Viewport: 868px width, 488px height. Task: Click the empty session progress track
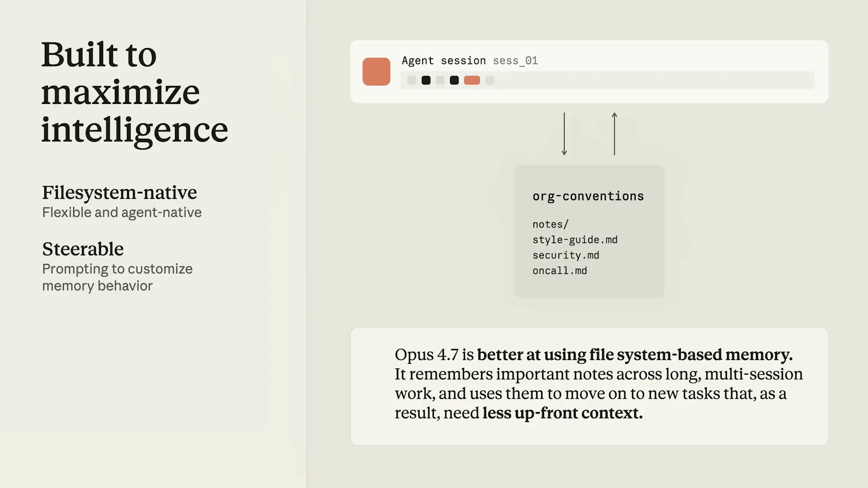pyautogui.click(x=656, y=80)
